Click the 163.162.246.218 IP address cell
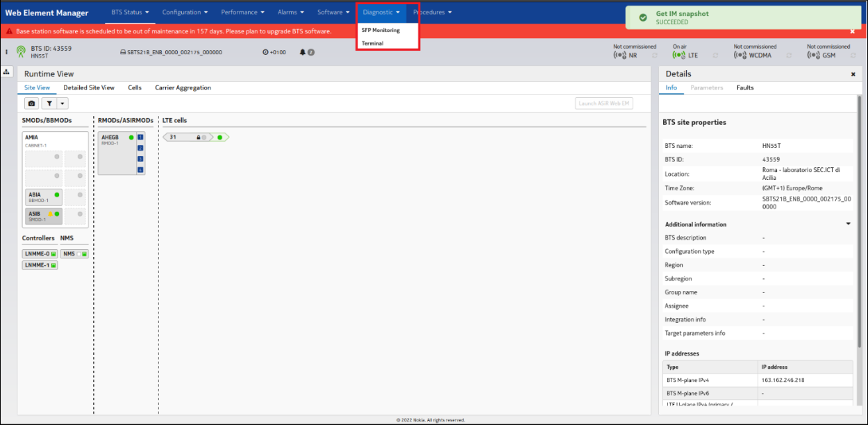Screen dimensions: 868x425 806,380
